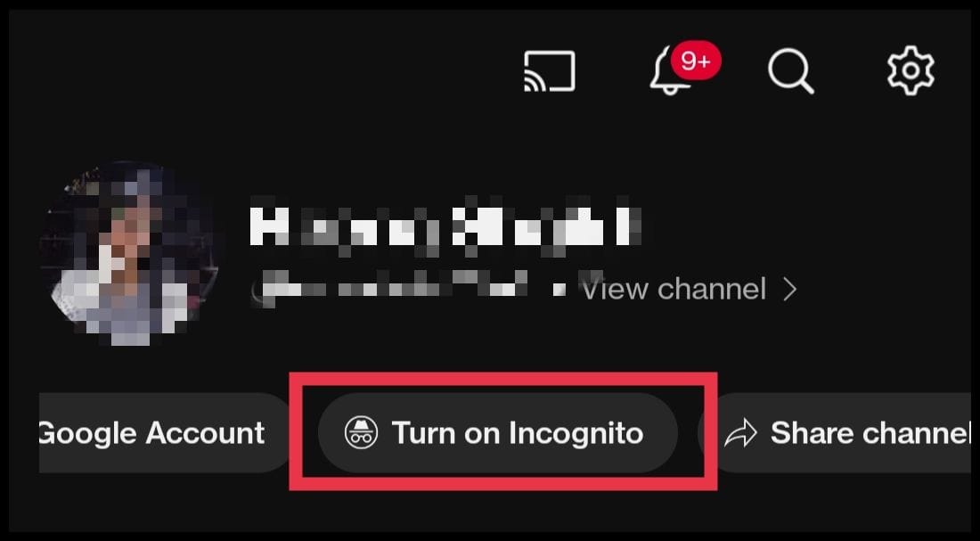Expand channel via the chevron arrow
Screen dimensions: 980x541
(x=790, y=290)
